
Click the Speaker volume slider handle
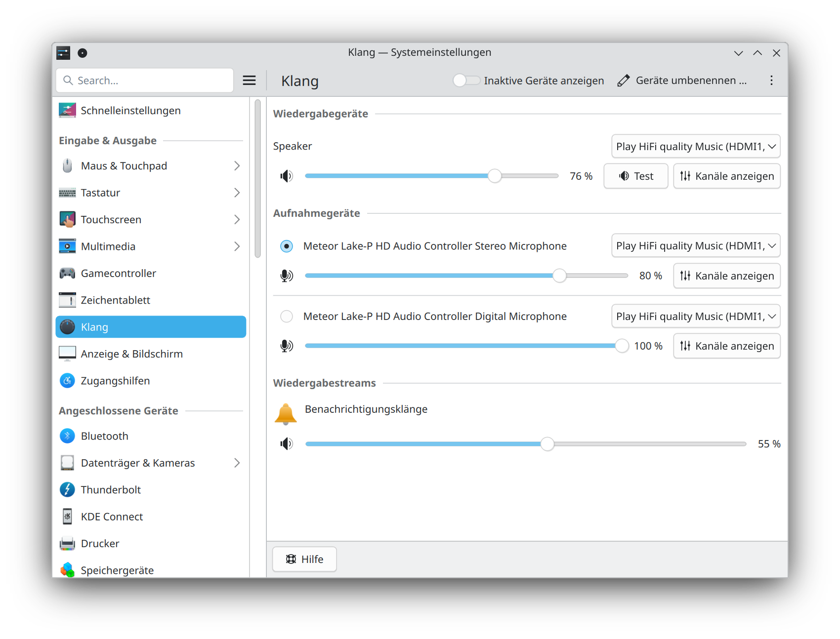click(495, 176)
